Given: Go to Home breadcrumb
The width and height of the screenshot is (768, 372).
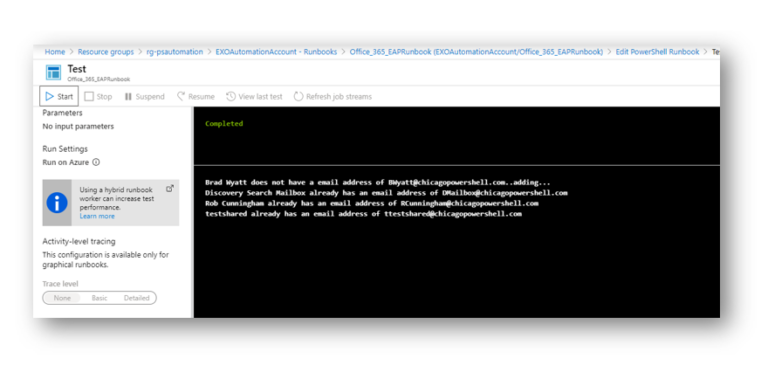Looking at the screenshot, I should point(55,52).
